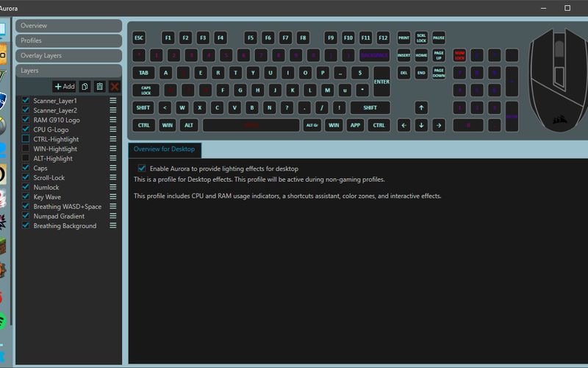Image resolution: width=588 pixels, height=368 pixels.
Task: Click the reorder handle beside Numlock layer
Action: coord(113,187)
